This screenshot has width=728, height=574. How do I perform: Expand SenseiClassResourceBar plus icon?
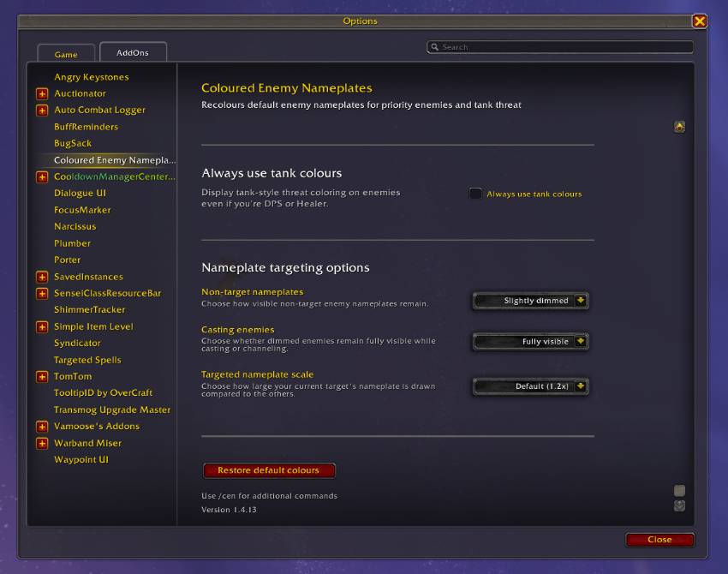[42, 294]
